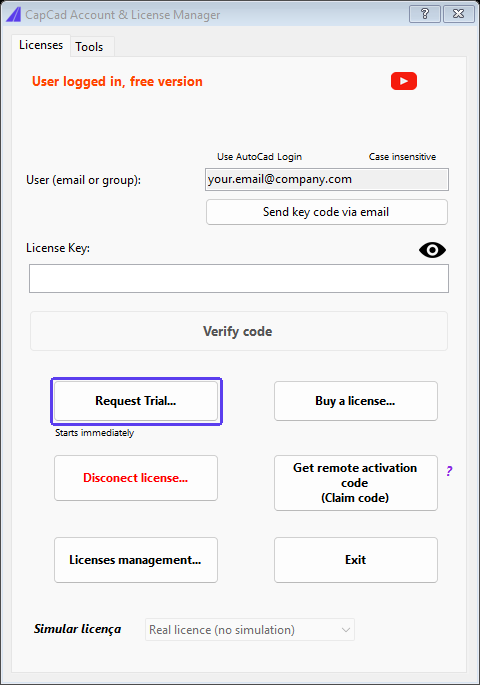The height and width of the screenshot is (685, 480).
Task: Click the Exit button
Action: point(356,560)
